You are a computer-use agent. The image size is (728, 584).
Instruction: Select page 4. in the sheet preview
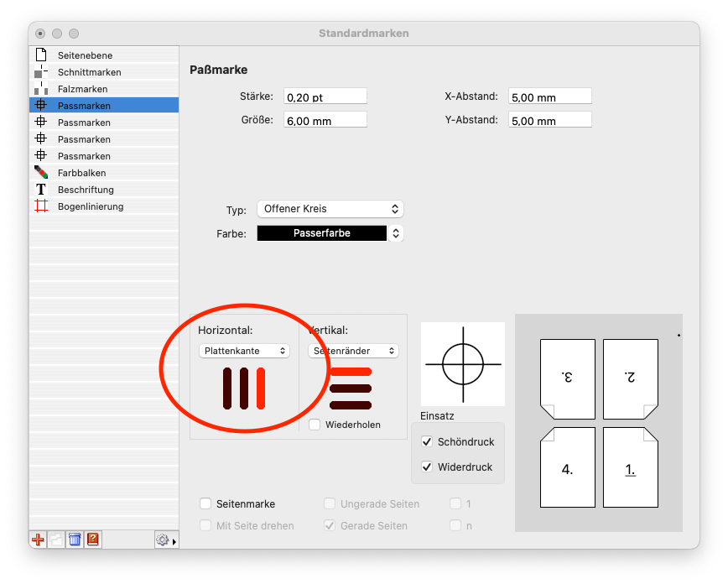[x=567, y=467]
